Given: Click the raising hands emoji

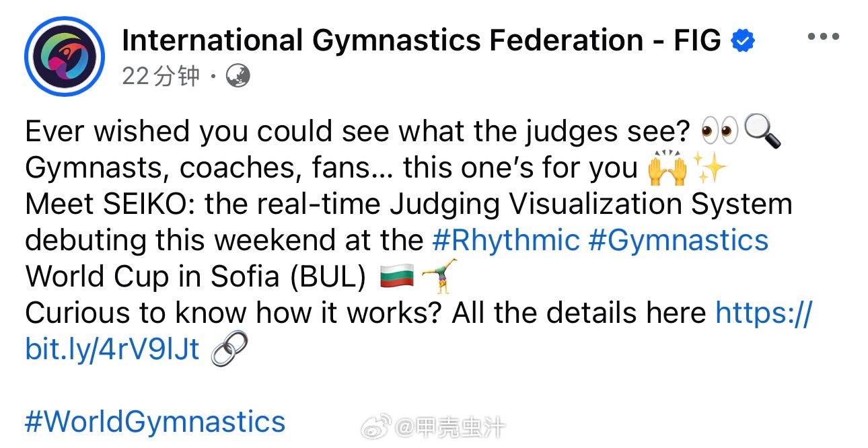Looking at the screenshot, I should [668, 167].
